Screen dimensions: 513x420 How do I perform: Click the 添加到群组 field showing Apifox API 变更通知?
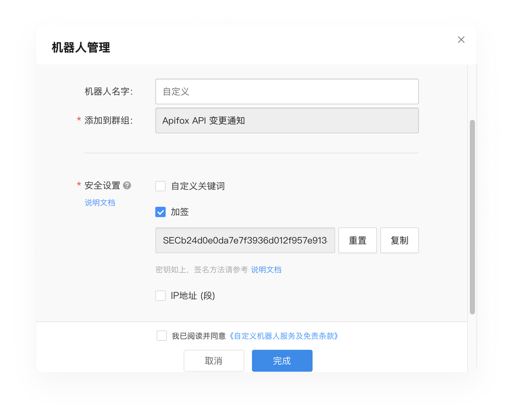pos(287,121)
